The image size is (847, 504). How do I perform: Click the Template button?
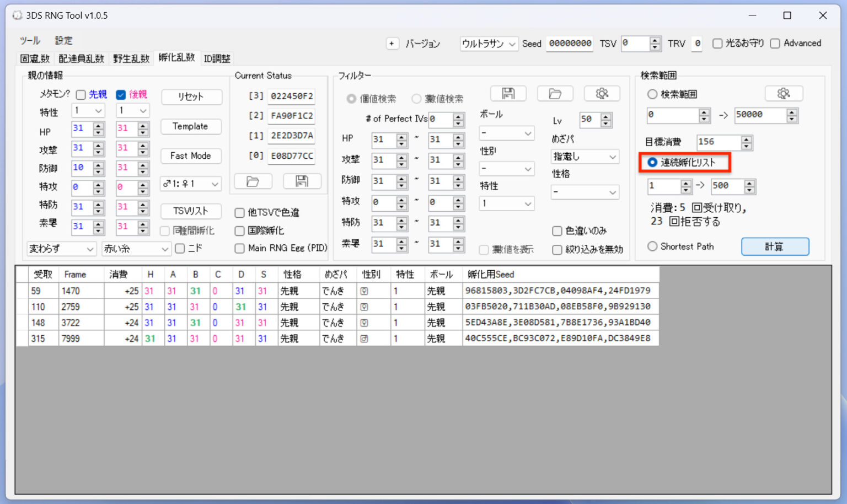191,127
